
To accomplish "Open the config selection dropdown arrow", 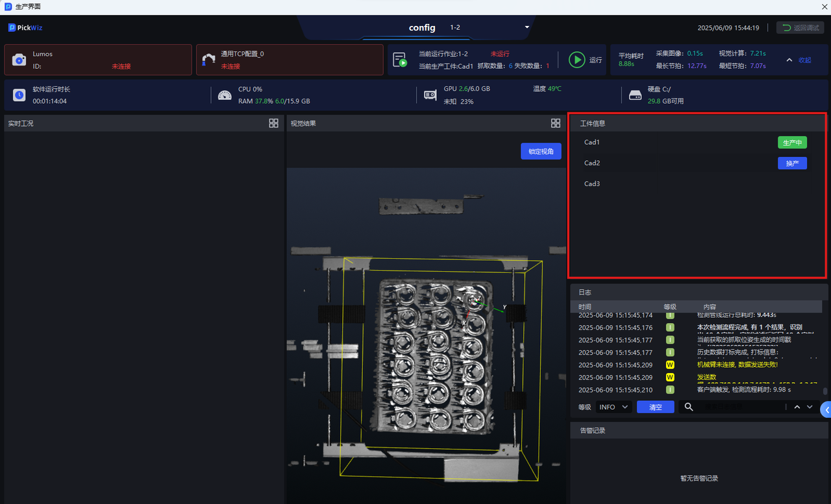I will point(527,27).
